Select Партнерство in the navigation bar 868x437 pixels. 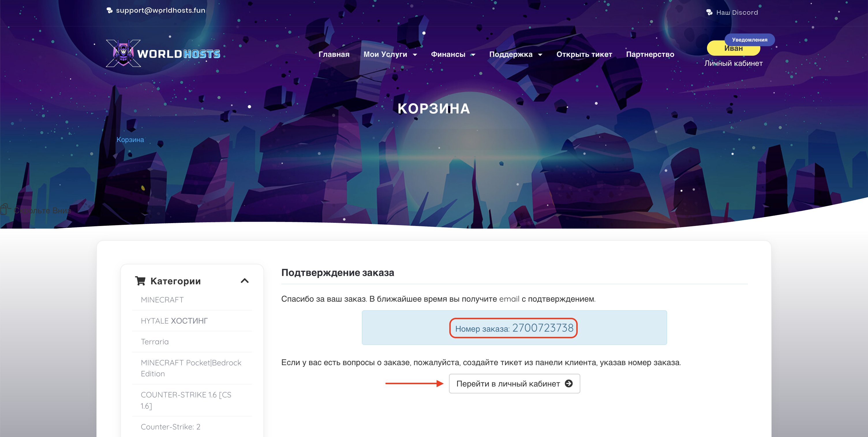(650, 55)
